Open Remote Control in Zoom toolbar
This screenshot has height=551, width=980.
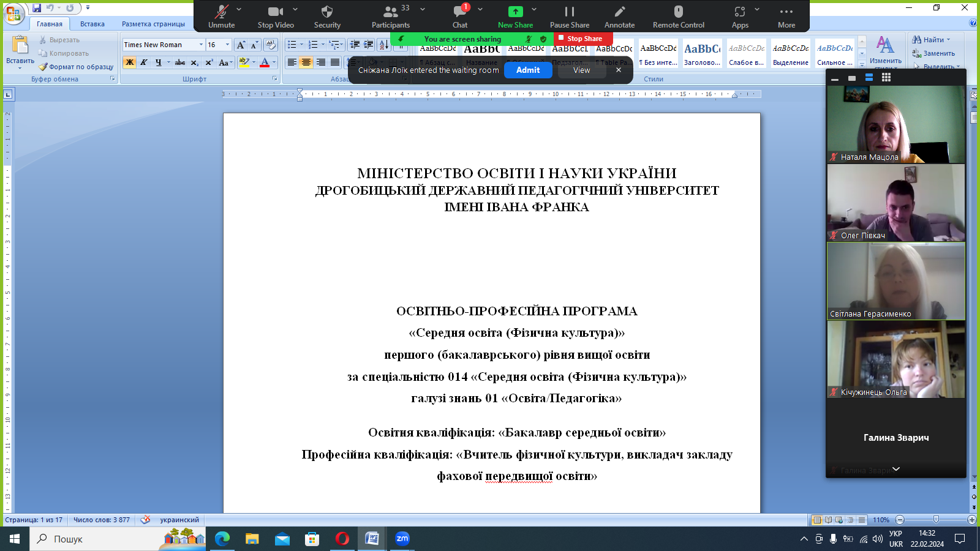(678, 17)
